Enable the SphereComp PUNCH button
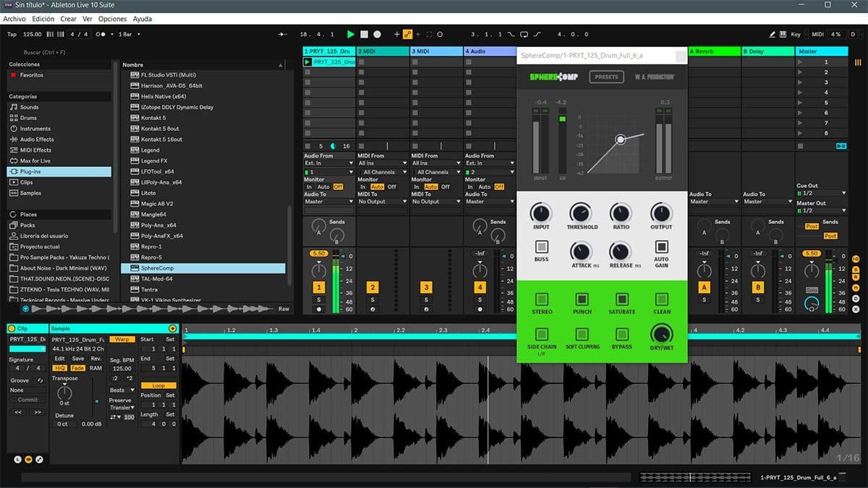 (x=582, y=299)
